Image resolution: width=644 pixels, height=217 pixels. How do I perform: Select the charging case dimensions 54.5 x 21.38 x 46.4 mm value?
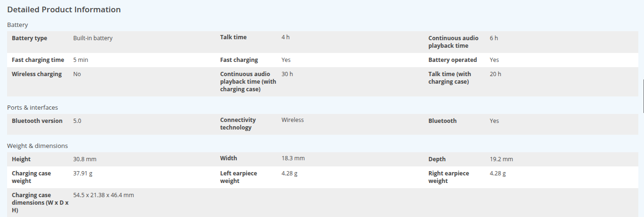click(x=103, y=195)
